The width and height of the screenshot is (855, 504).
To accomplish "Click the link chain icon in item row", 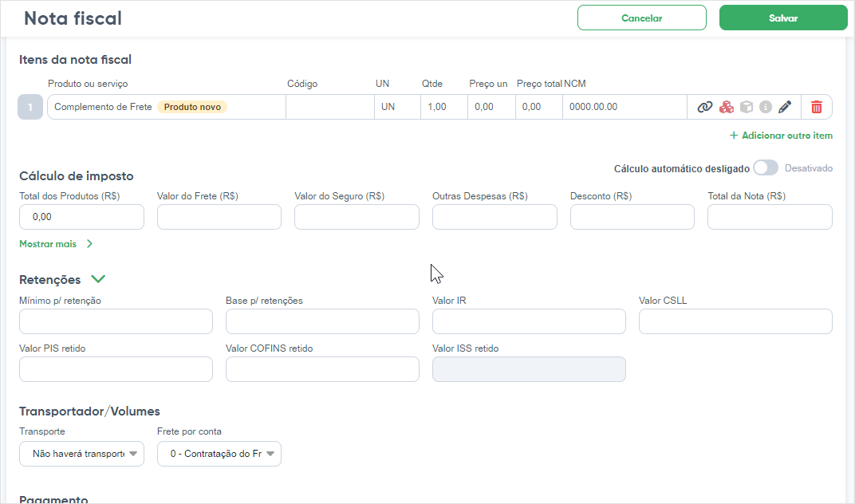I will coord(704,107).
